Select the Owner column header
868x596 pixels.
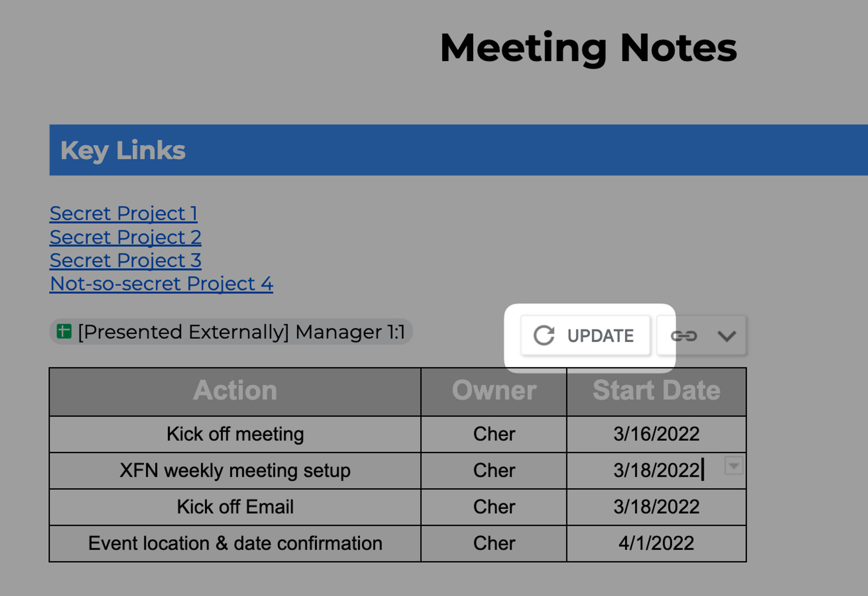pos(494,392)
